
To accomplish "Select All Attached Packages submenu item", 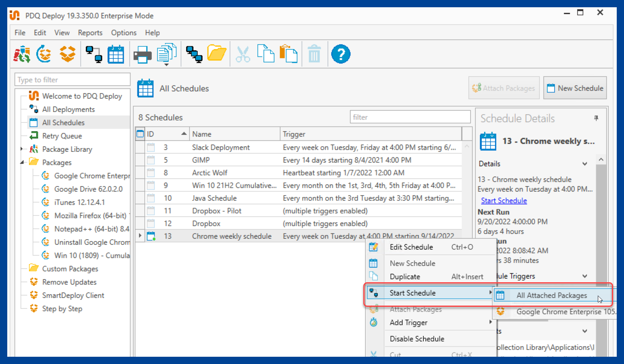I will coord(554,296).
